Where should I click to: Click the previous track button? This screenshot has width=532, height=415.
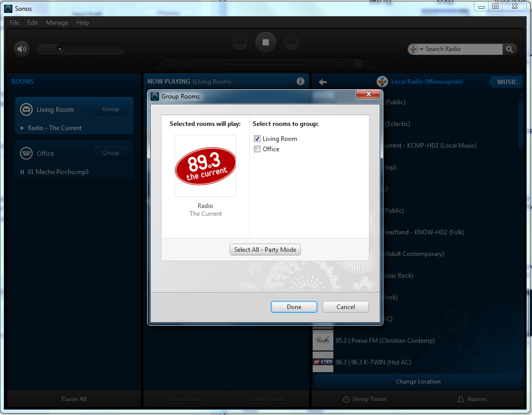(x=240, y=42)
